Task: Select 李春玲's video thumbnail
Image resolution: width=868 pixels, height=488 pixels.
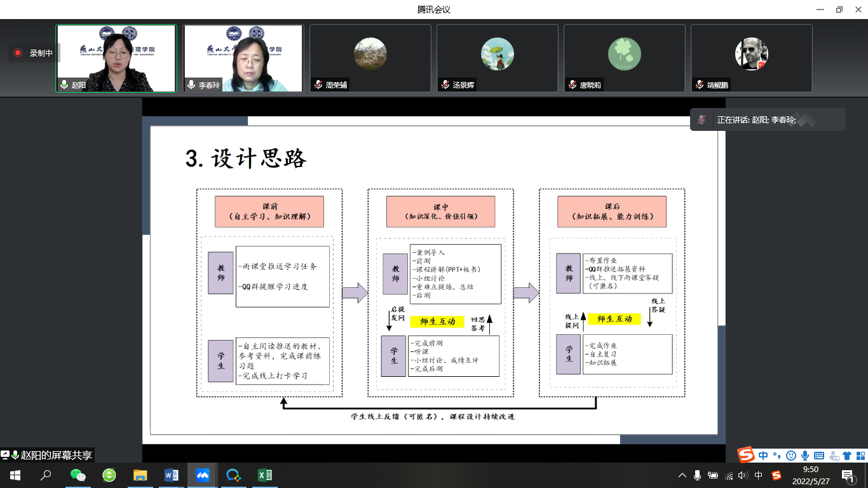Action: point(243,58)
